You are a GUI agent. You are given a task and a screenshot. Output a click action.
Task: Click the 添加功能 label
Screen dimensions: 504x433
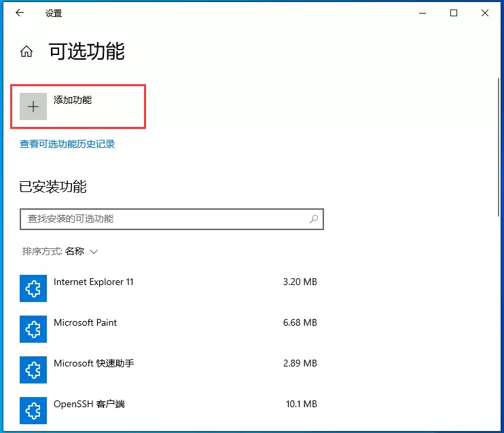(x=73, y=100)
